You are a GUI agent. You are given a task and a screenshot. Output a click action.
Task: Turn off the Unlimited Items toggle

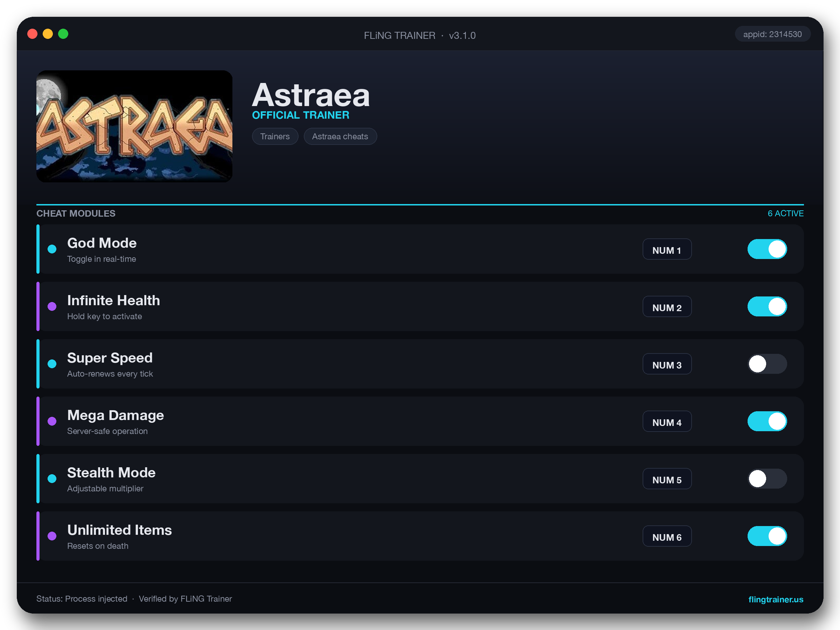[x=767, y=536]
